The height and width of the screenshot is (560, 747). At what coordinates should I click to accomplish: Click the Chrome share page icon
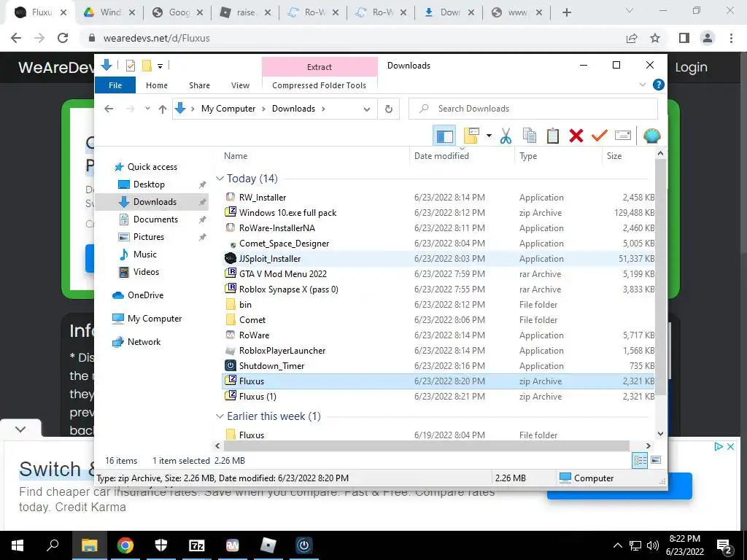coord(632,38)
